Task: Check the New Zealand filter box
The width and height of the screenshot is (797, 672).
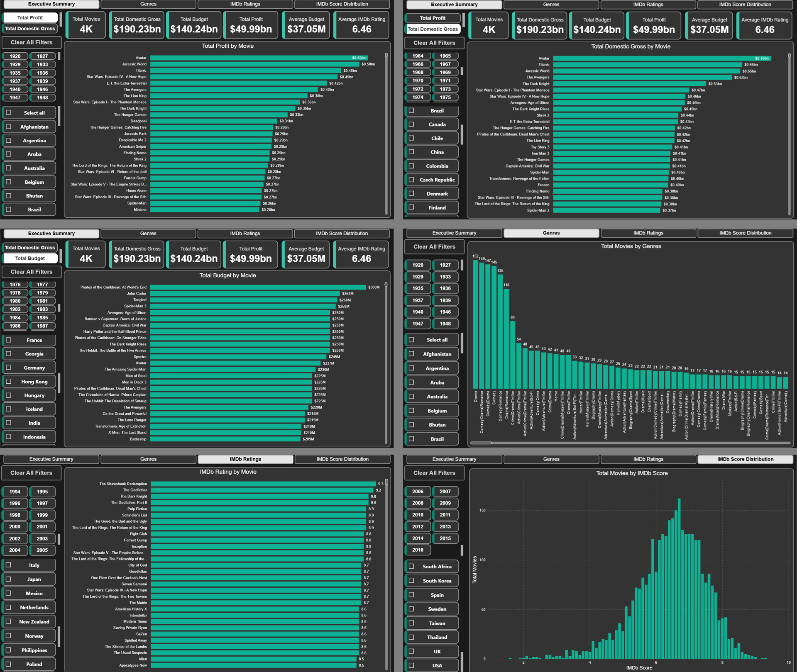Action: click(x=8, y=621)
